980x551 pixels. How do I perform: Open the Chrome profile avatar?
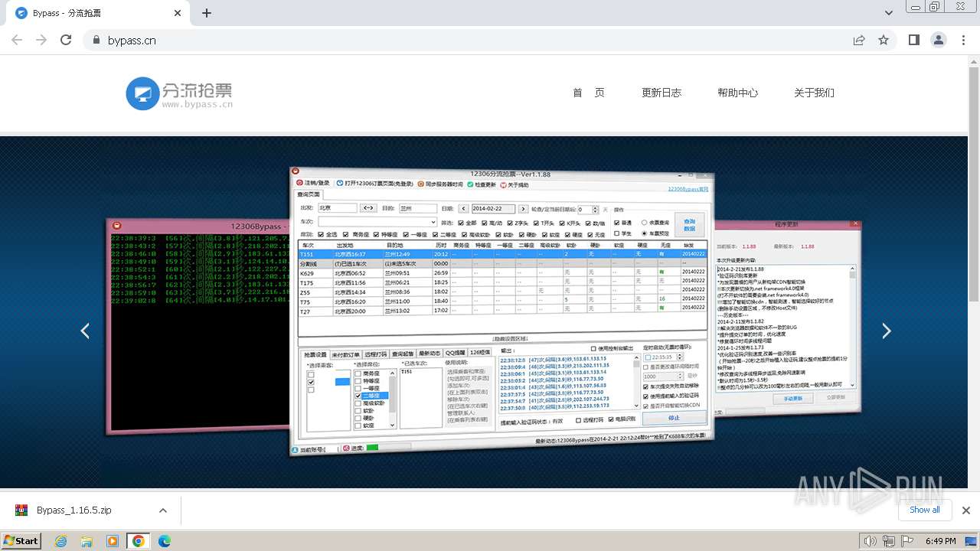pyautogui.click(x=939, y=40)
